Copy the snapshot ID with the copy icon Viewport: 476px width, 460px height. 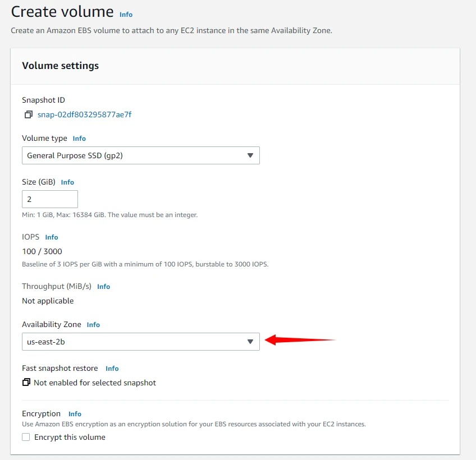(x=28, y=115)
